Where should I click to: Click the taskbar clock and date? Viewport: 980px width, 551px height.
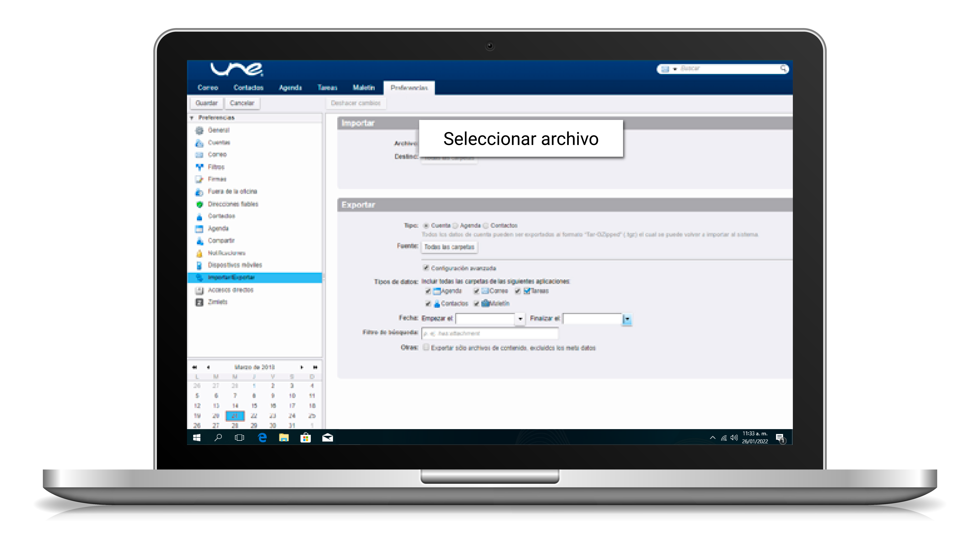point(755,438)
